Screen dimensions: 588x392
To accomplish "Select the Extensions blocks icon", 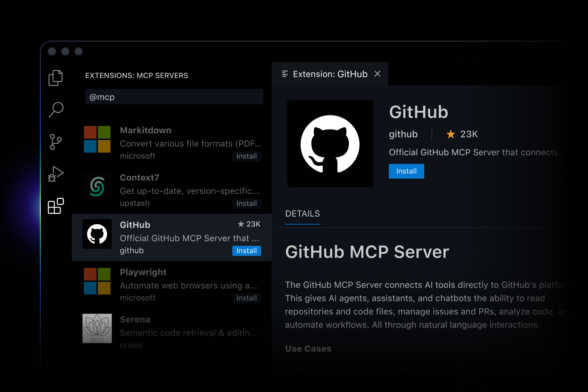I will (x=56, y=206).
